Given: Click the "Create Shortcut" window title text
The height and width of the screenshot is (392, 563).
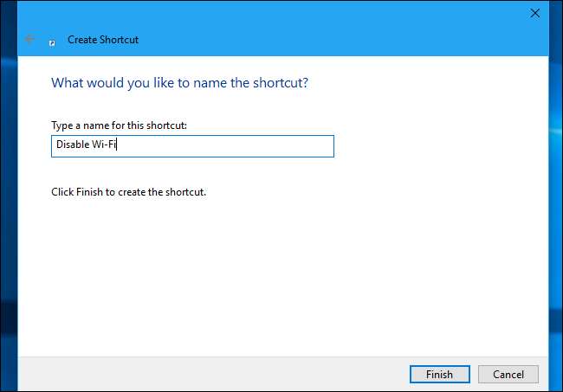Looking at the screenshot, I should pos(102,40).
